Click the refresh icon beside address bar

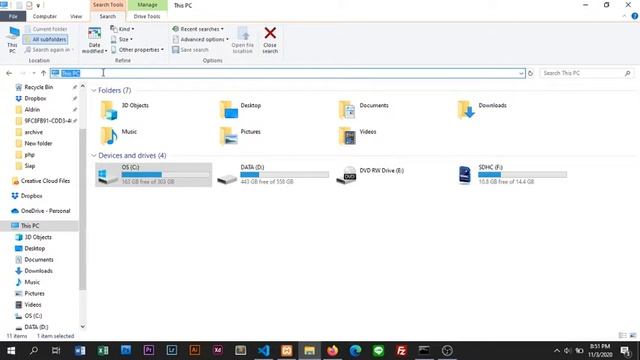click(530, 73)
